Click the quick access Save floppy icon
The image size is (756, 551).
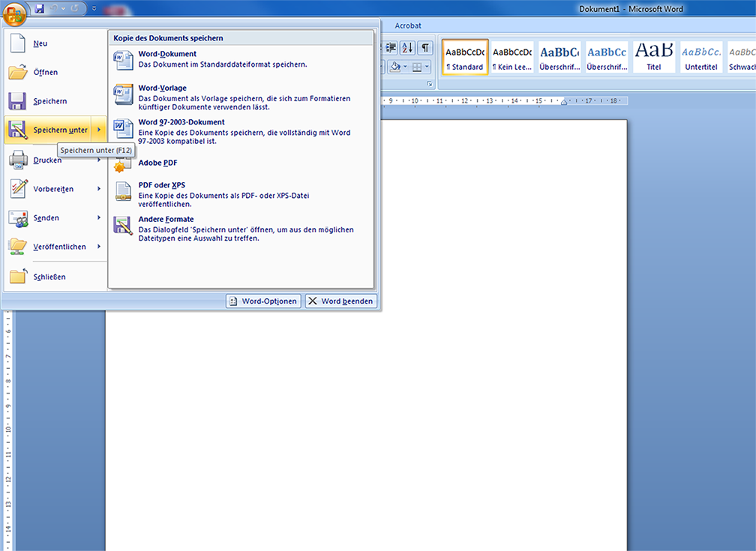40,9
